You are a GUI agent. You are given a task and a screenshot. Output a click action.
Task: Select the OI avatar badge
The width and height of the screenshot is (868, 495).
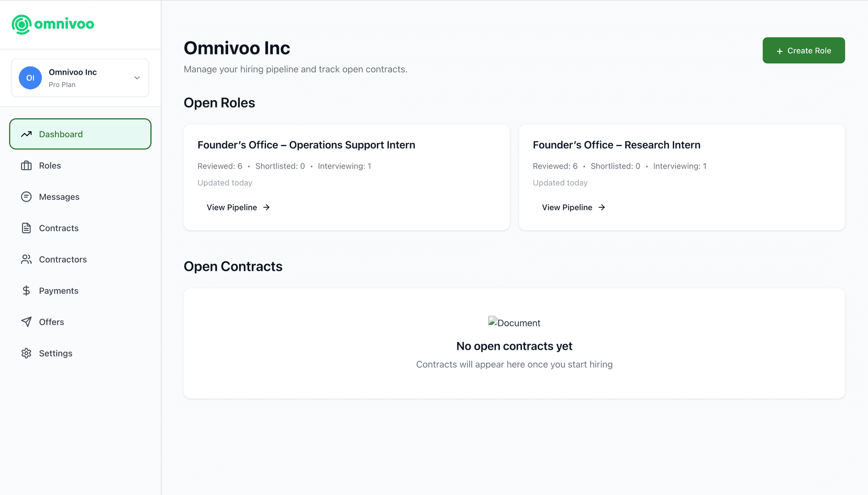coord(30,78)
